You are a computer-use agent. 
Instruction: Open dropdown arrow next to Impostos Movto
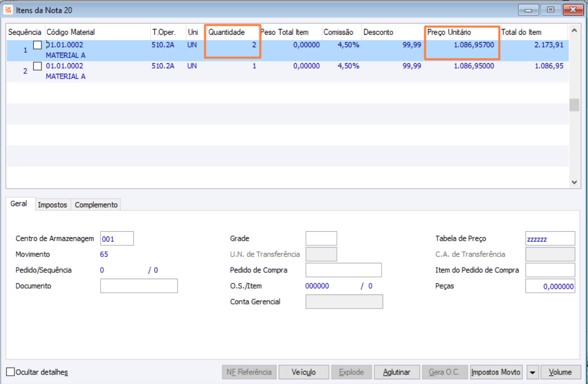point(532,372)
